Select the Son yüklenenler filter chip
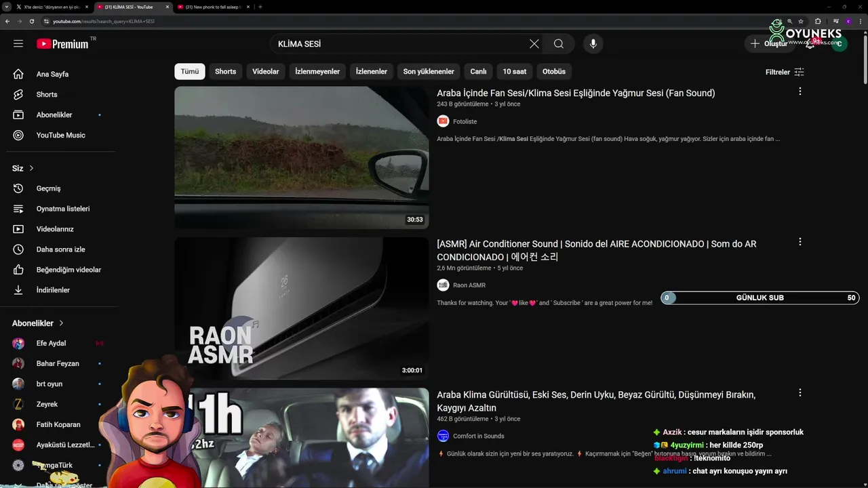This screenshot has height=488, width=868. click(429, 71)
